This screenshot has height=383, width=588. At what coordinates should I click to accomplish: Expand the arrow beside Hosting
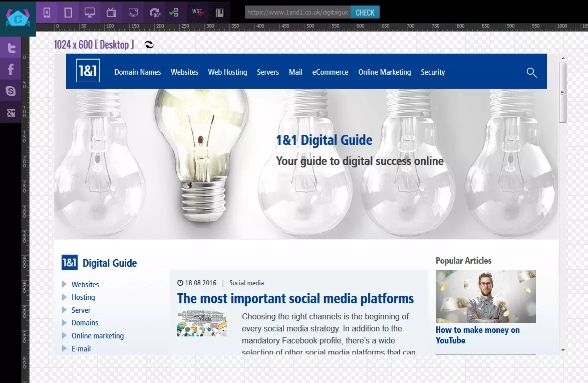pyautogui.click(x=65, y=297)
